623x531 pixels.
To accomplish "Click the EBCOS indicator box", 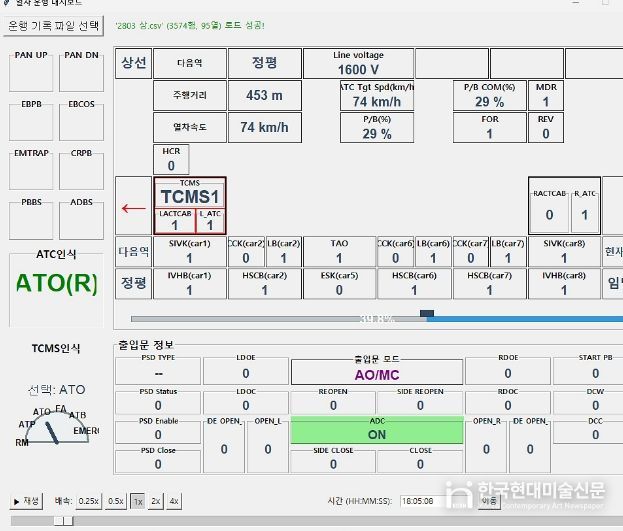I will (81, 120).
